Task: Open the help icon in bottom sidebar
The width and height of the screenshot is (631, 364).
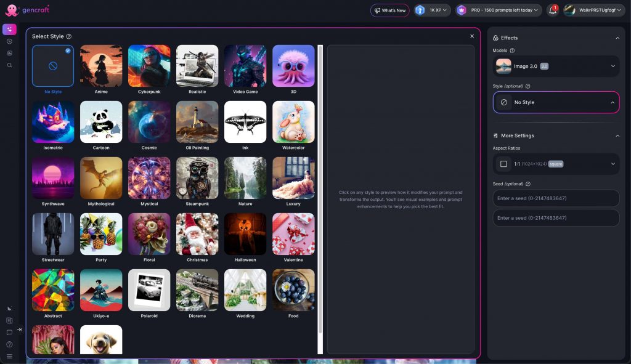Action: pos(9,344)
